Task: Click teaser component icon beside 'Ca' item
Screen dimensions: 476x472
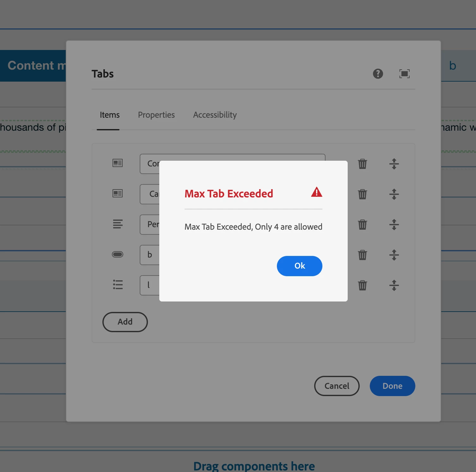Action: tap(118, 193)
